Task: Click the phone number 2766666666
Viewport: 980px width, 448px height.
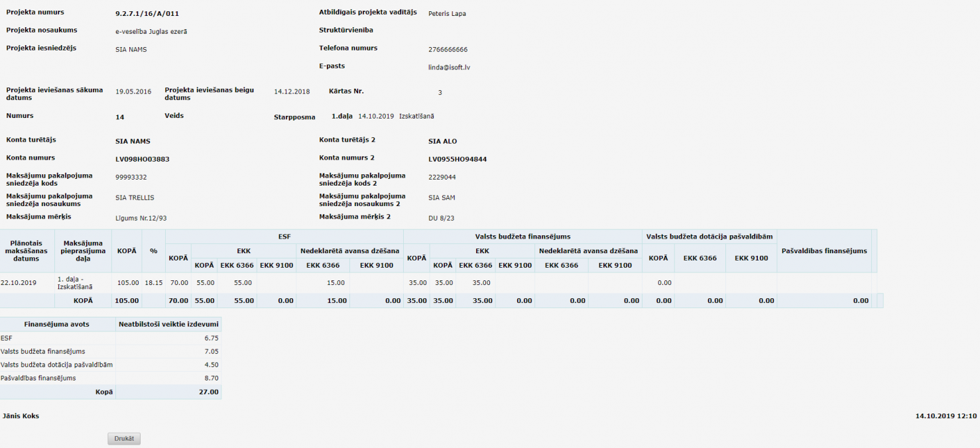Action: tap(448, 50)
